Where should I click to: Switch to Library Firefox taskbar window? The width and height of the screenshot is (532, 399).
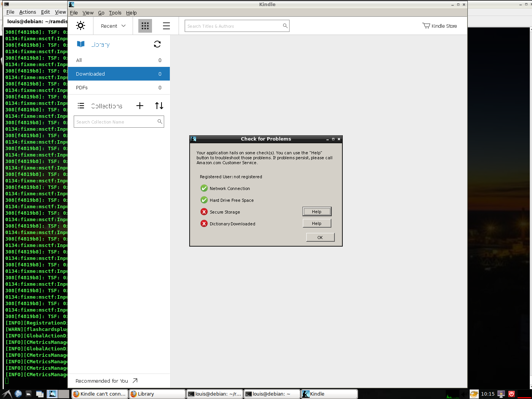tap(157, 394)
